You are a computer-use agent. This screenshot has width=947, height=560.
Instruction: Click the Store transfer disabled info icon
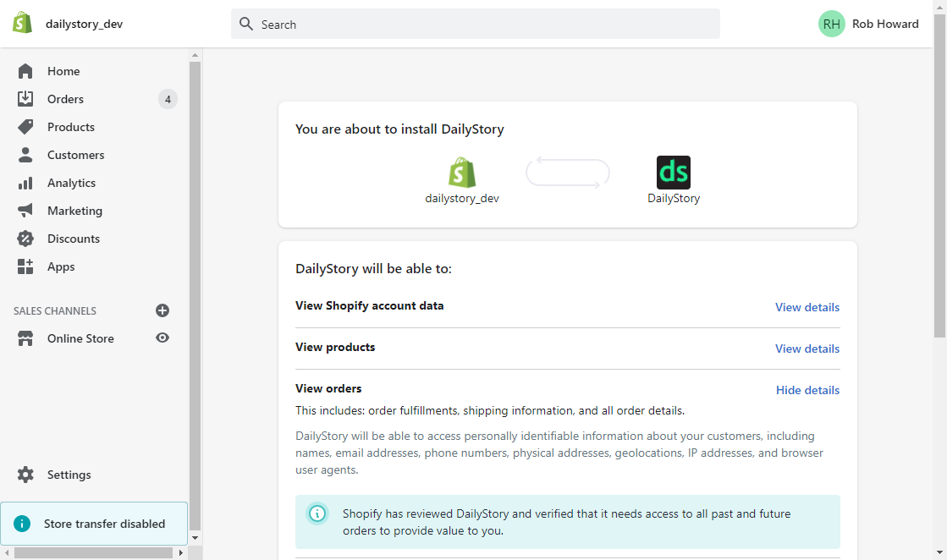tap(22, 524)
